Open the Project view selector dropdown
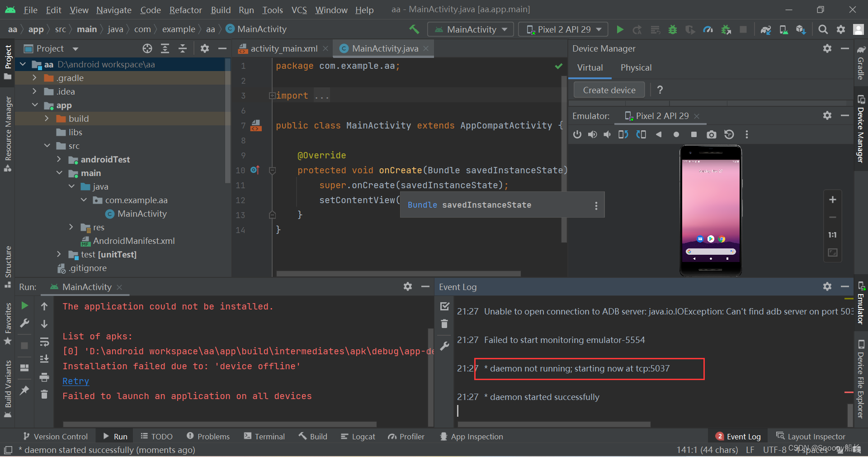Screen dimensions: 868x457 coord(52,48)
